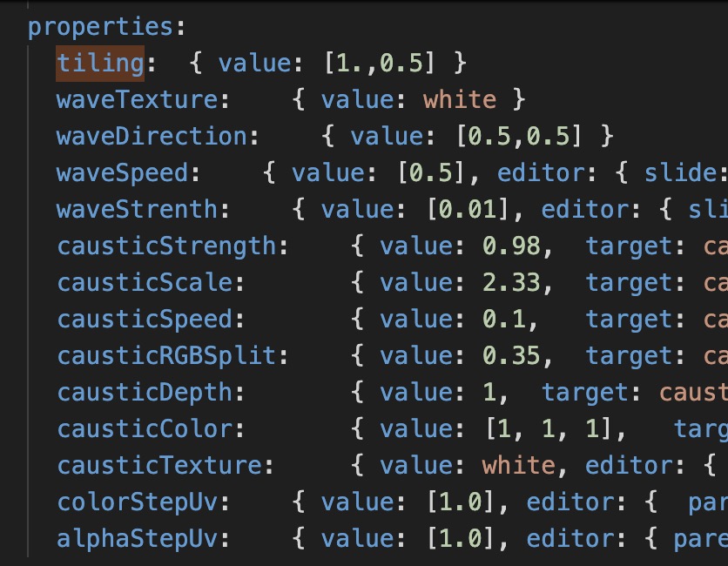Click the colorStepUv property name

tap(137, 502)
